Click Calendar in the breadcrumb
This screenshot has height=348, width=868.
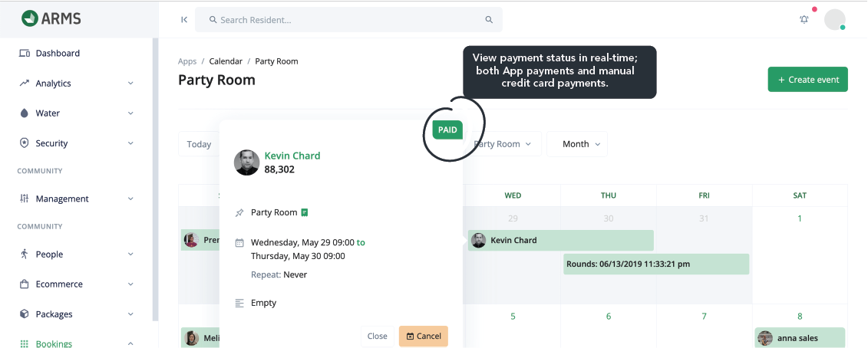click(x=226, y=61)
